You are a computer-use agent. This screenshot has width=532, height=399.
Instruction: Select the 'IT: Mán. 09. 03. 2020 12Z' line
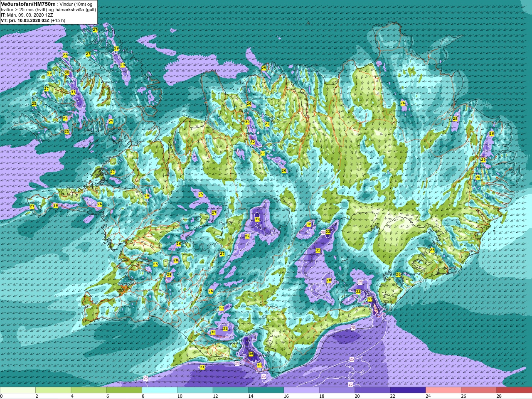tap(27, 15)
